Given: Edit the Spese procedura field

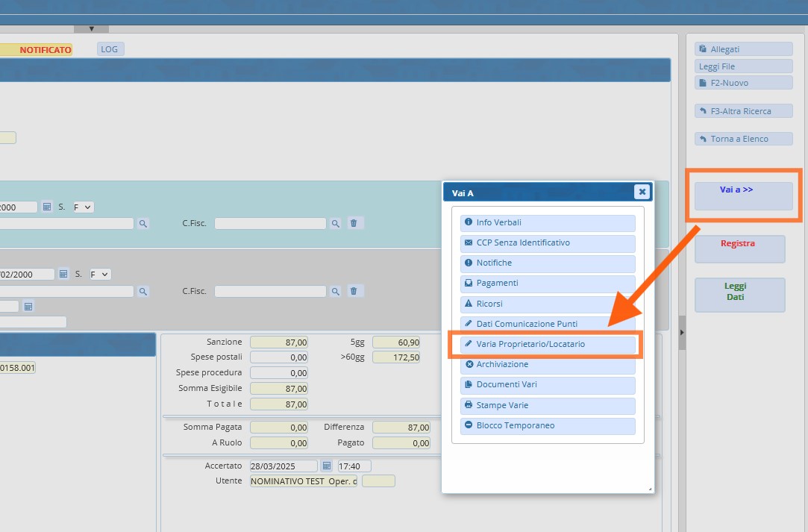Looking at the screenshot, I should tap(279, 373).
